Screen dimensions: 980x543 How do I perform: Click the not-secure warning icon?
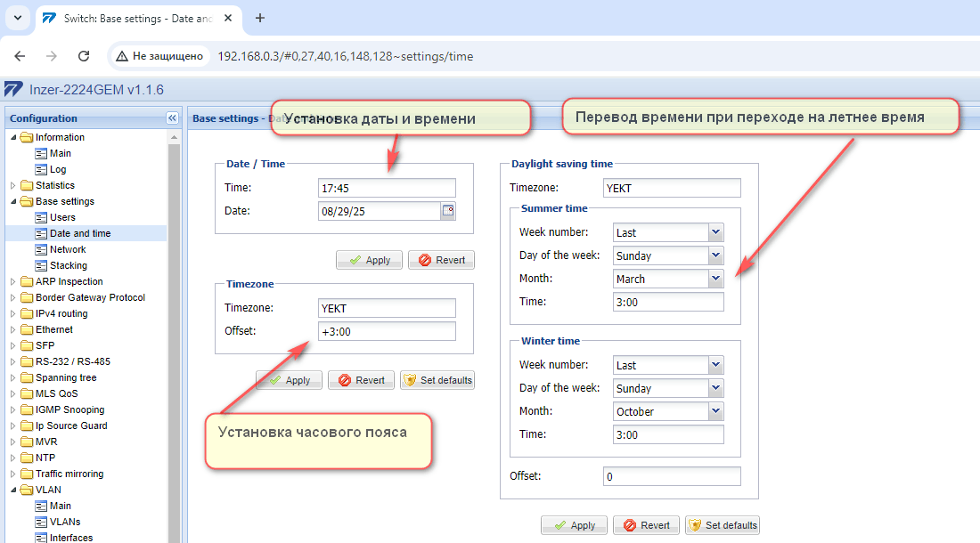122,56
